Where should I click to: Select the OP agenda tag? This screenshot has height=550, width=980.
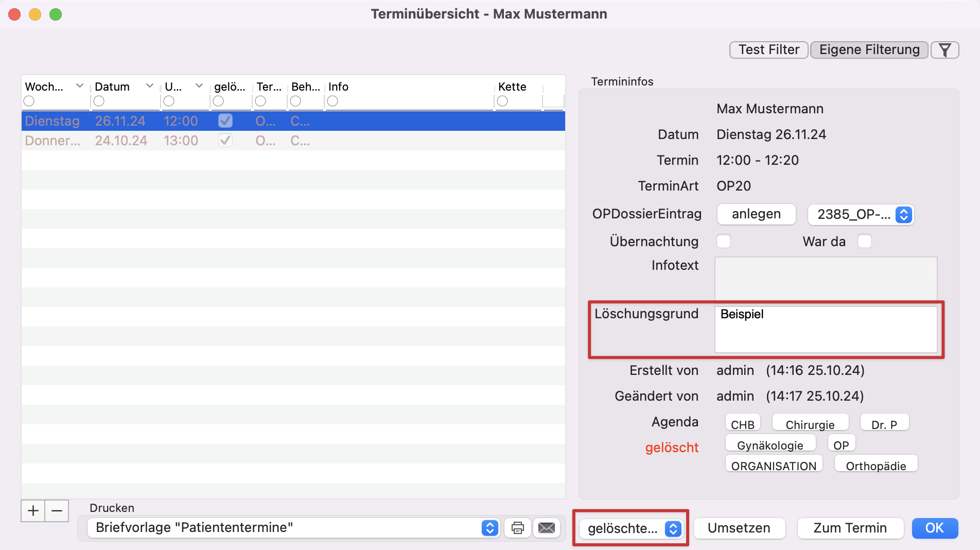(x=842, y=444)
